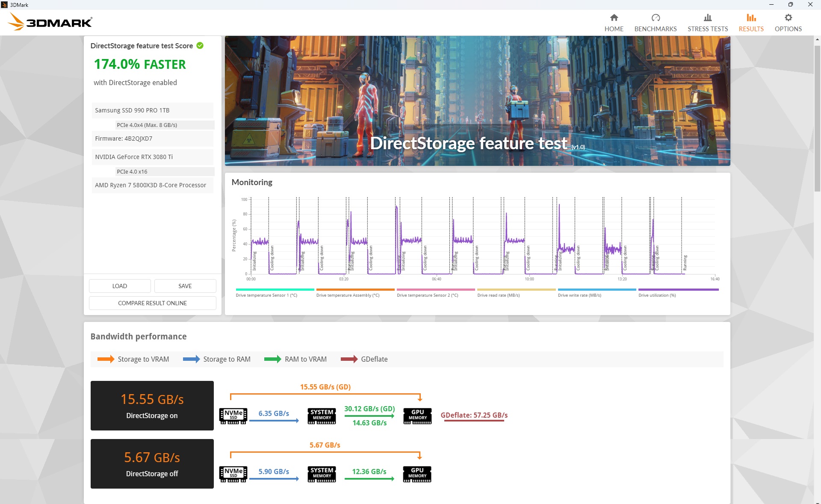Click the 15.55 GB/s (GD) label
Screen dimensions: 821x504
tap(325, 387)
